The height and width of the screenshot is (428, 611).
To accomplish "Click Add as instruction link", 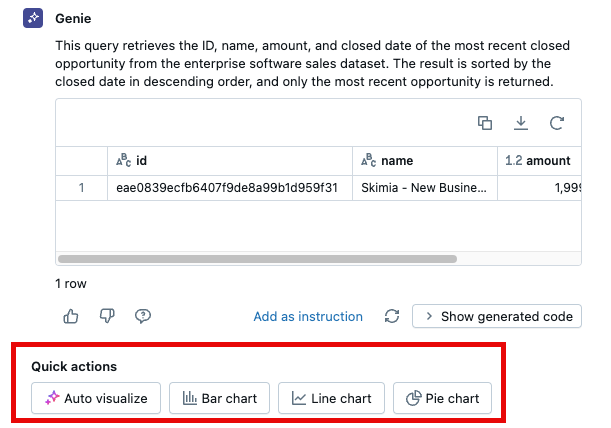I will tap(308, 316).
